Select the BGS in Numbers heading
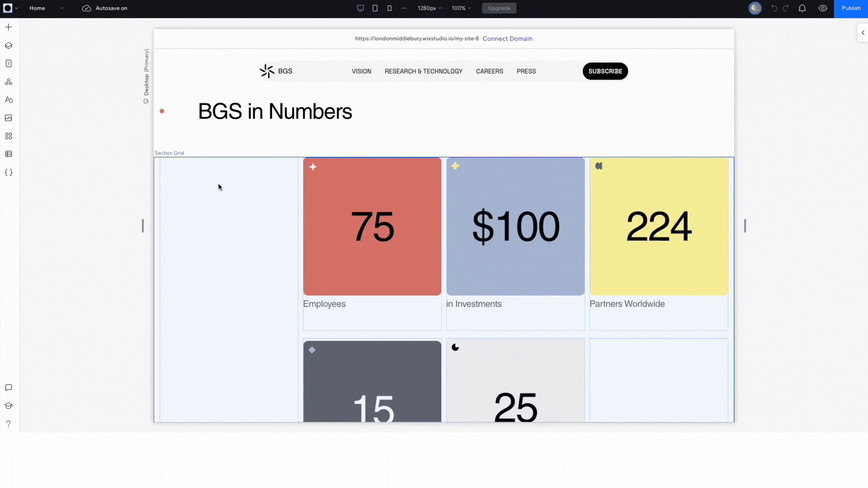868x488 pixels. [x=275, y=112]
